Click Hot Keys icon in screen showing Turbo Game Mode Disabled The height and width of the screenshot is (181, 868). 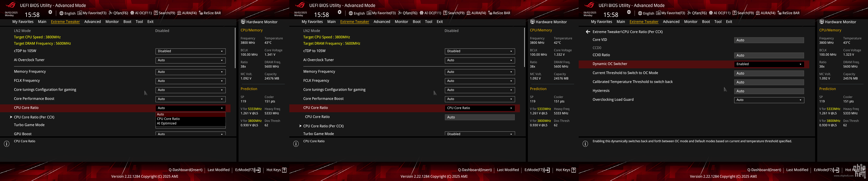[574, 170]
